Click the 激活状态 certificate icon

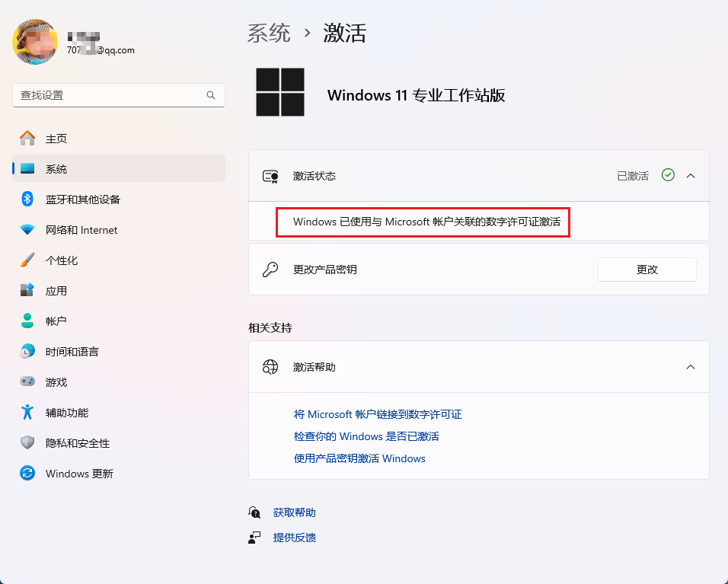click(270, 176)
